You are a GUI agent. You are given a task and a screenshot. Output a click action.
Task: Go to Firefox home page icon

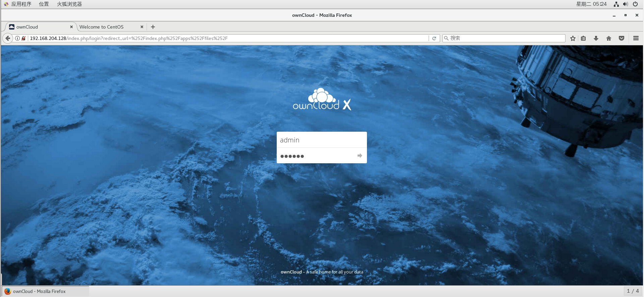coord(609,38)
